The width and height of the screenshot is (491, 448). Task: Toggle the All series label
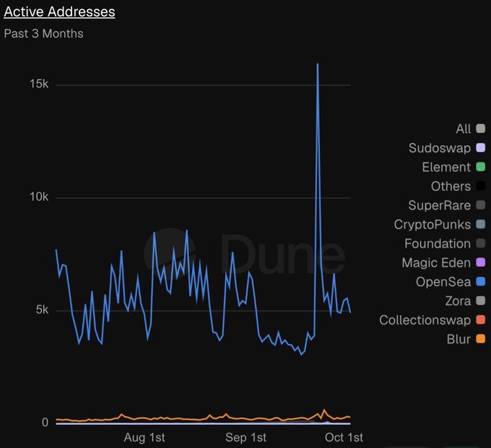463,129
